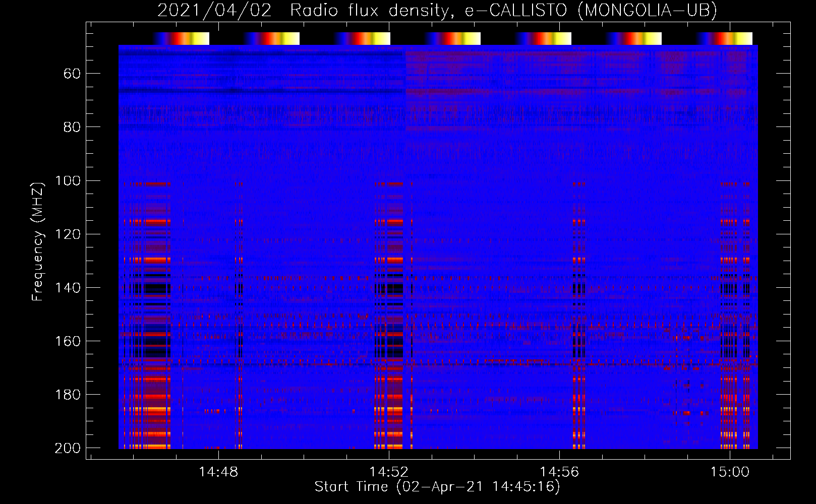
Task: Click the plot title "2021/04/02 Radio flux density, e-CALLISTO (MONGOLIA-UB)"
Action: pyautogui.click(x=437, y=10)
